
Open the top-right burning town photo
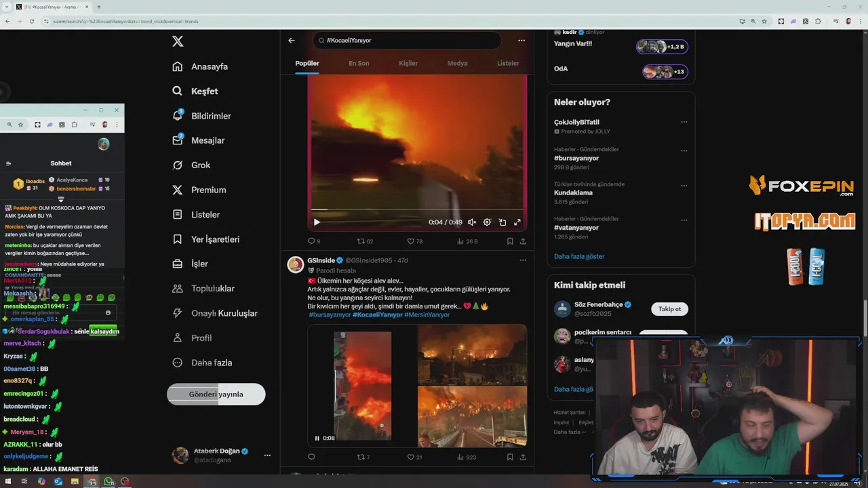coord(473,354)
